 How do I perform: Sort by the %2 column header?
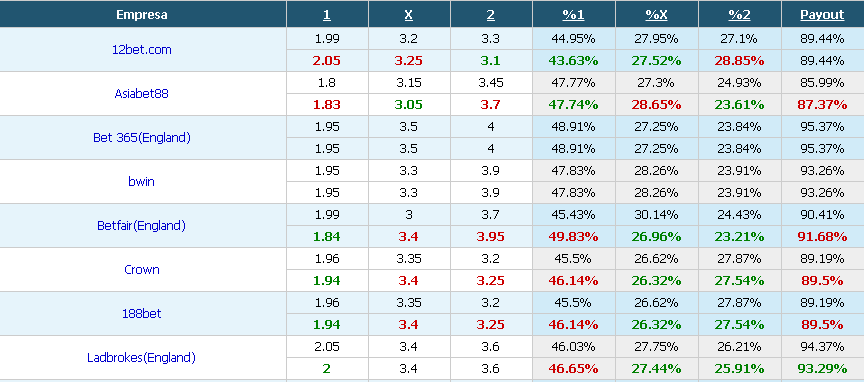(739, 15)
